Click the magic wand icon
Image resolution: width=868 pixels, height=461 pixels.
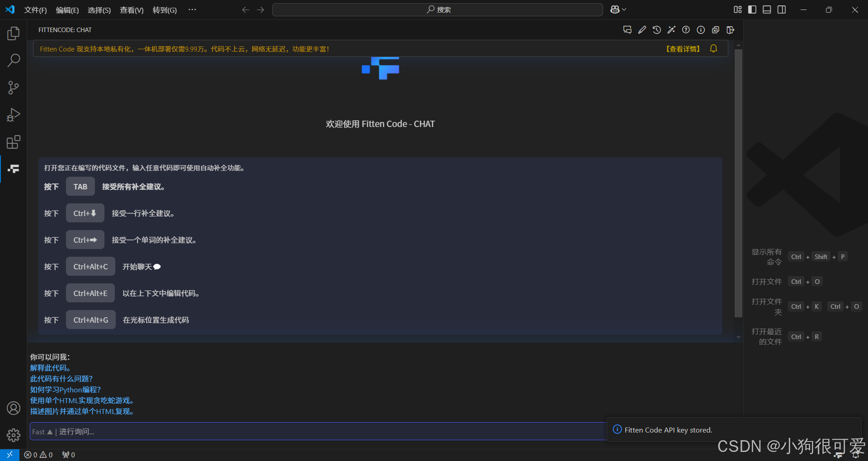point(671,30)
